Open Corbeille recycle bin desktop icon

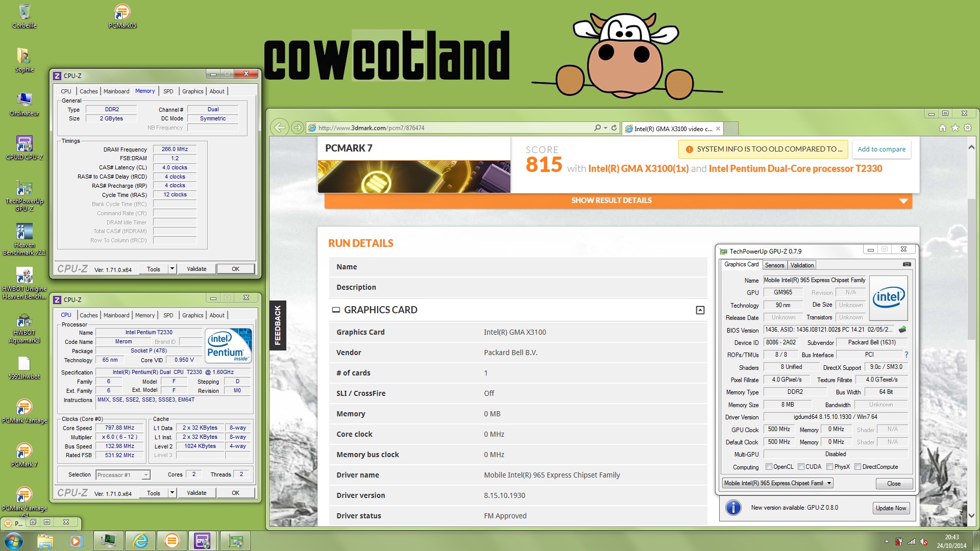coord(24,16)
